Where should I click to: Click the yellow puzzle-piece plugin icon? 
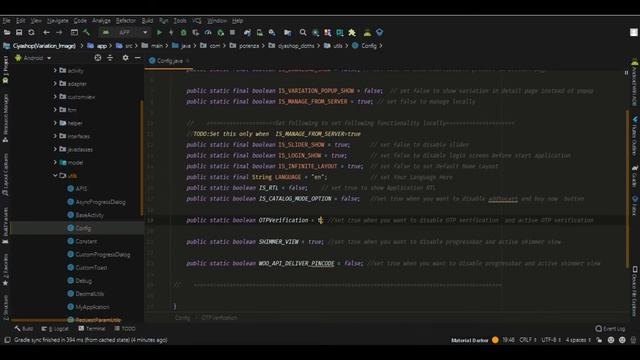click(x=352, y=32)
